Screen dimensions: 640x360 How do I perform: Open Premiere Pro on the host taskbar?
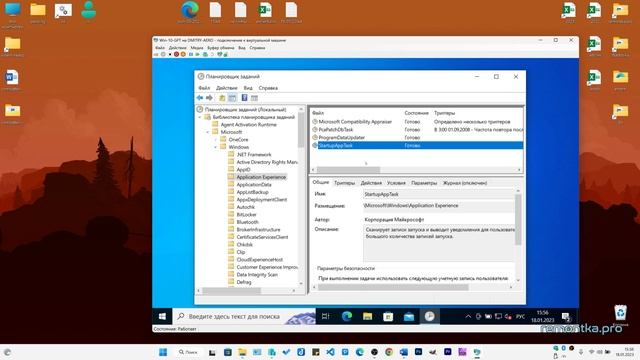[448, 352]
